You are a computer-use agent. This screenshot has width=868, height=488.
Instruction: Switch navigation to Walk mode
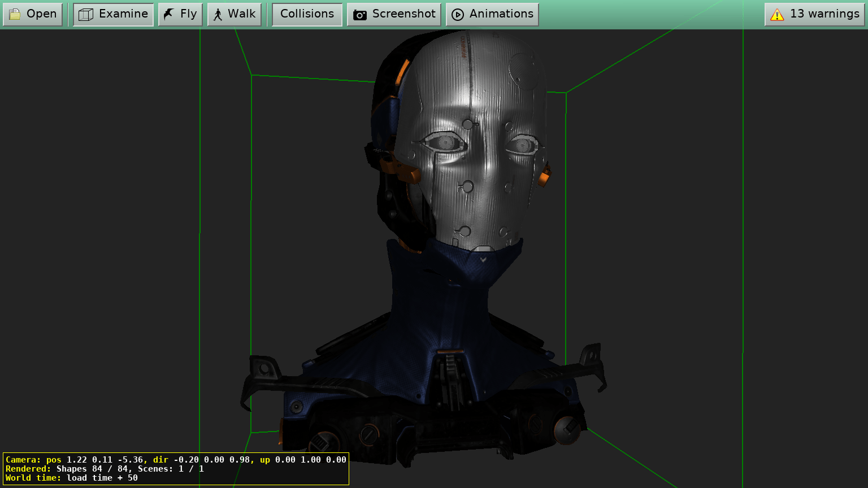coord(234,14)
